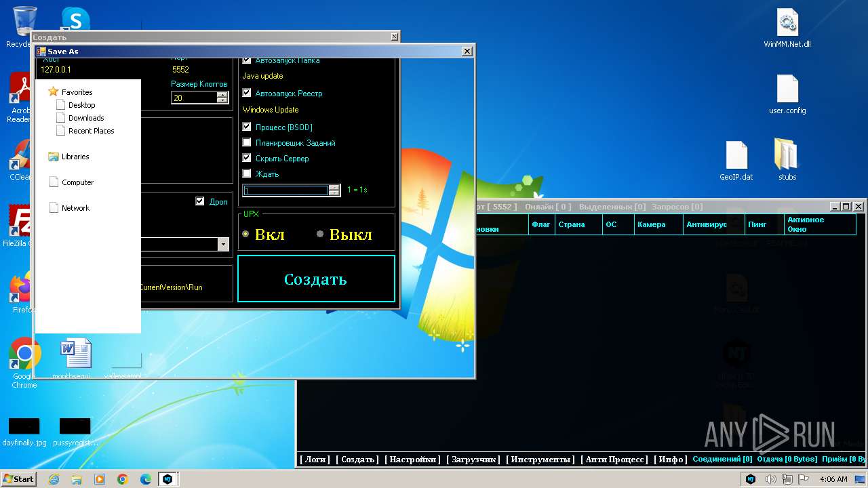This screenshot has height=488, width=868.
Task: Click the Размер Клоггов number field
Action: 195,98
